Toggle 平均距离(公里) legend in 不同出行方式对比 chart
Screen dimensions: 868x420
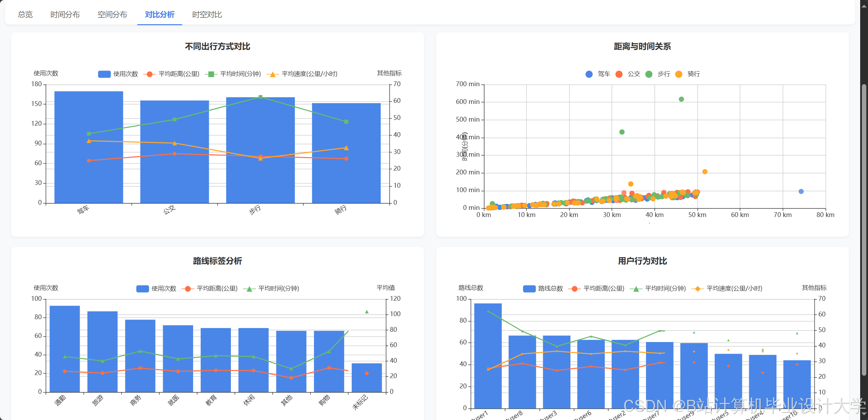pos(149,74)
